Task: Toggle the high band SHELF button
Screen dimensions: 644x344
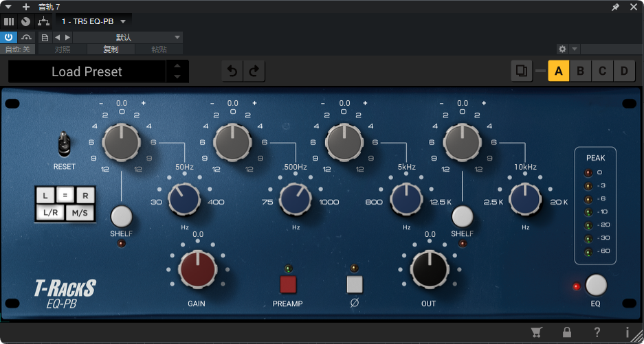Action: pos(463,216)
